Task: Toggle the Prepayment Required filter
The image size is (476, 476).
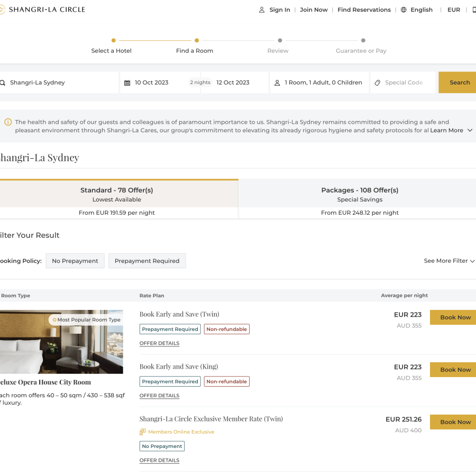Action: click(147, 261)
